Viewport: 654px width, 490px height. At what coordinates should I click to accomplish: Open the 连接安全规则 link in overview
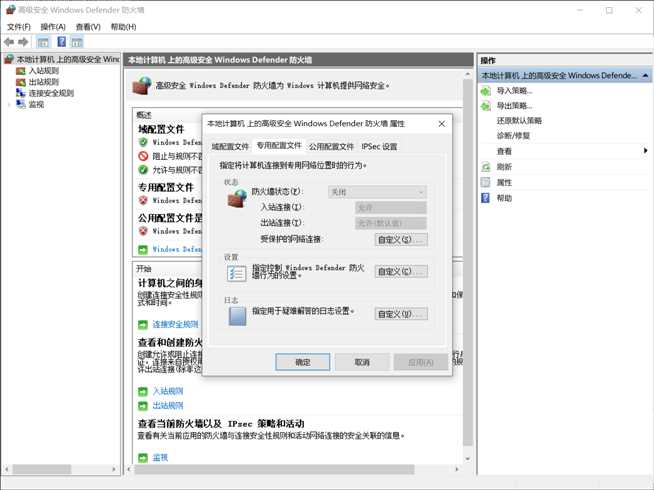(175, 324)
